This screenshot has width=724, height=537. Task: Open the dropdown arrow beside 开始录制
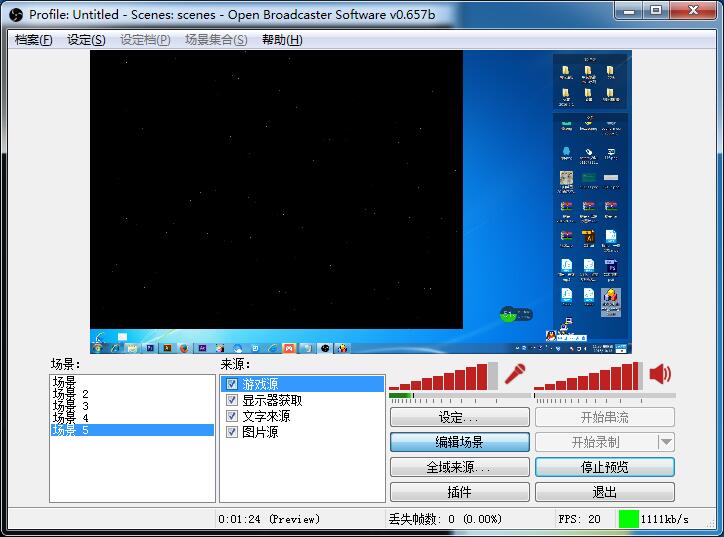pyautogui.click(x=666, y=442)
